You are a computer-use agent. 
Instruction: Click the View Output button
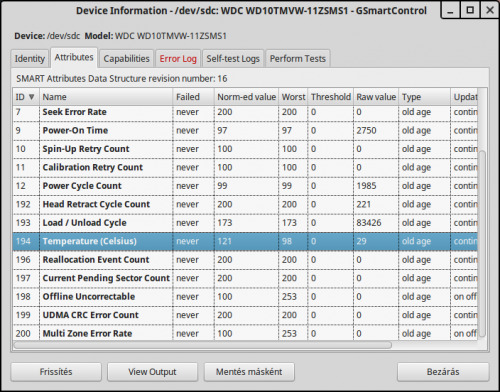(152, 372)
